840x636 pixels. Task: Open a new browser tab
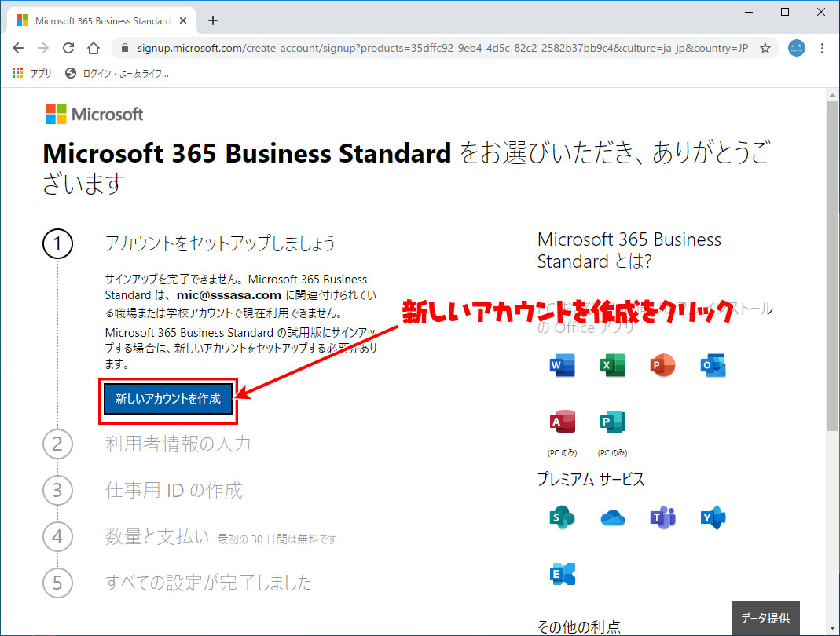(213, 20)
